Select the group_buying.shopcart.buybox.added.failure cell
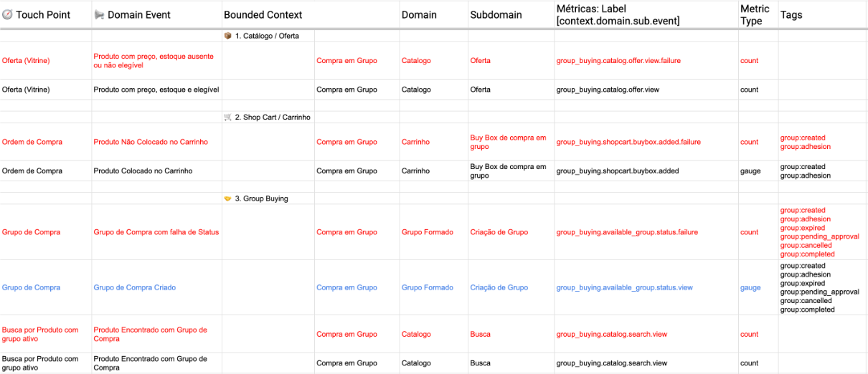Image resolution: width=868 pixels, height=374 pixels. click(628, 142)
